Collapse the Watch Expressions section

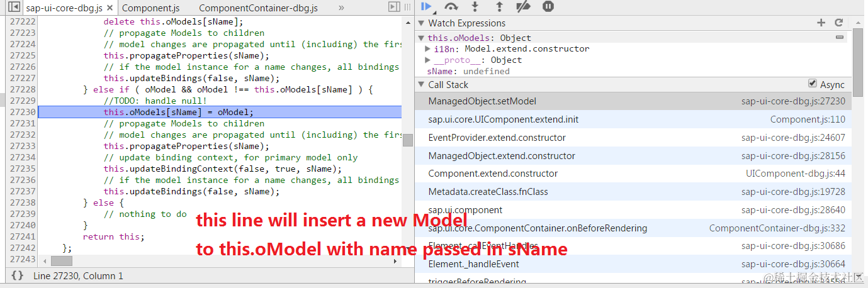coord(421,23)
